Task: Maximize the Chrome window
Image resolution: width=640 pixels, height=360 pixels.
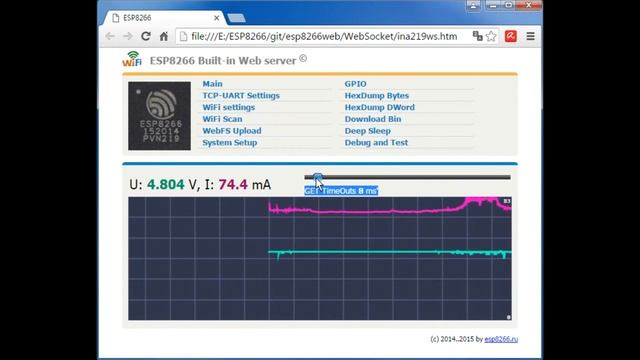Action: point(509,5)
